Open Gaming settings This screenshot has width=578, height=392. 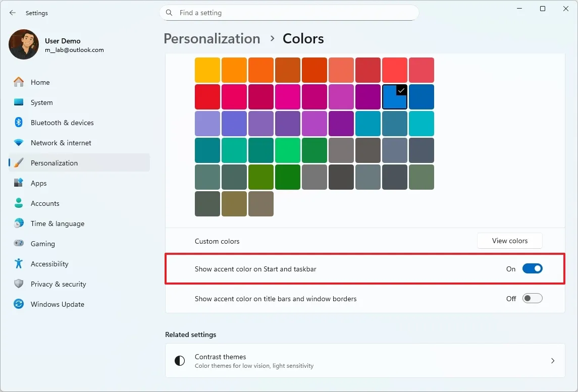click(x=42, y=244)
